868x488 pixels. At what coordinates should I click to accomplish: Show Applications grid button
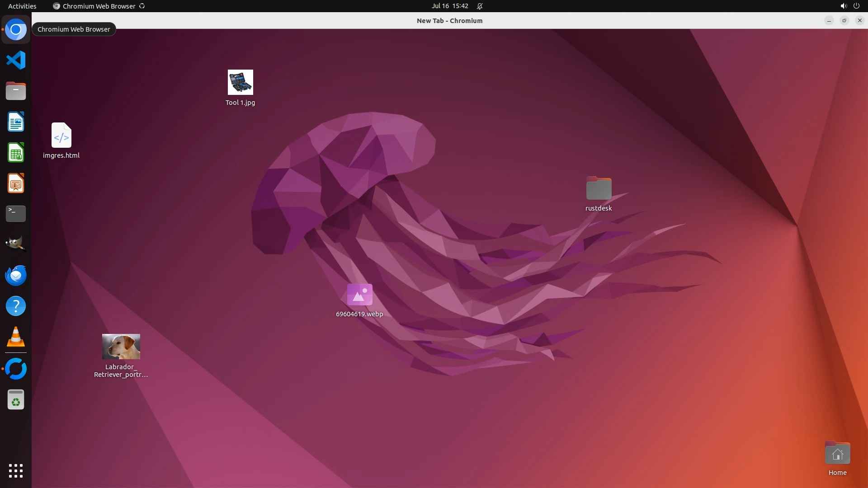click(x=16, y=471)
